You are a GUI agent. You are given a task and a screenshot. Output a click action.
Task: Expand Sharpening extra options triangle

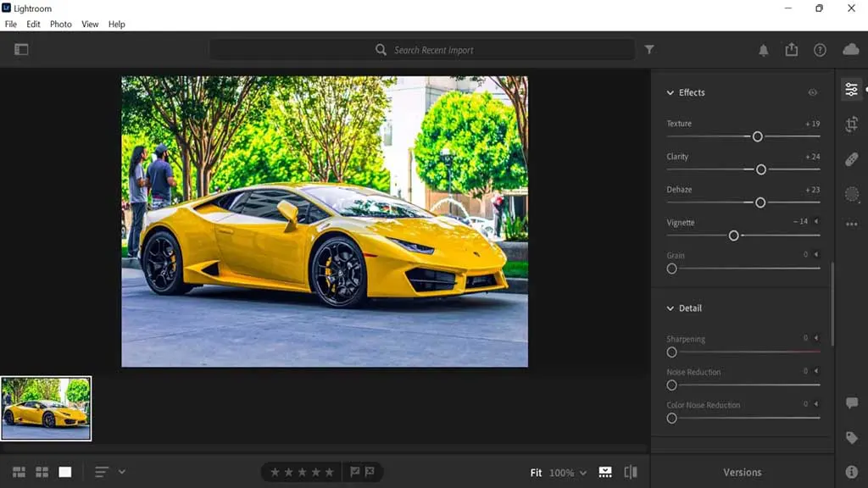[816, 337]
